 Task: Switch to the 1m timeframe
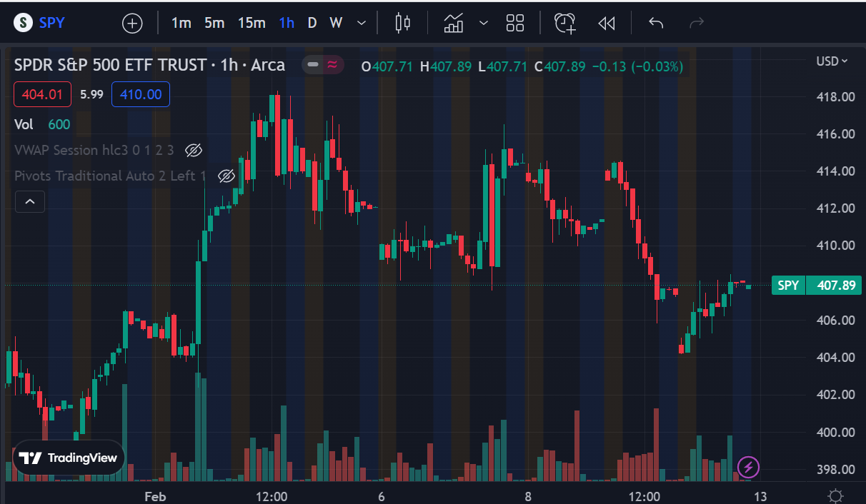(181, 23)
